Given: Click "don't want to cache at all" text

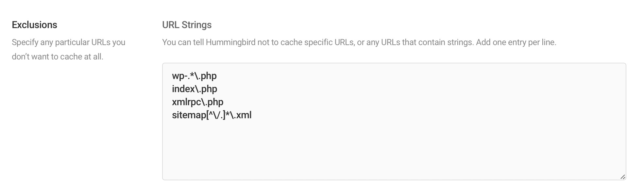Looking at the screenshot, I should tap(57, 57).
